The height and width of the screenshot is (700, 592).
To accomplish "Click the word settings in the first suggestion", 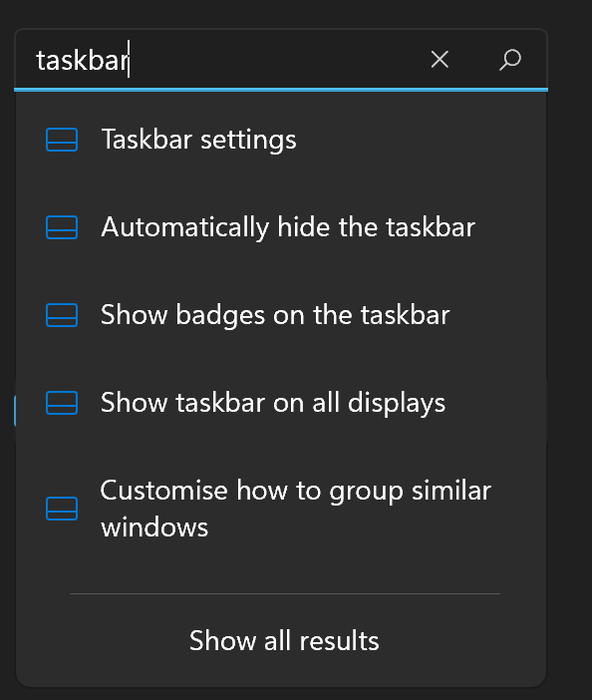I will [248, 141].
